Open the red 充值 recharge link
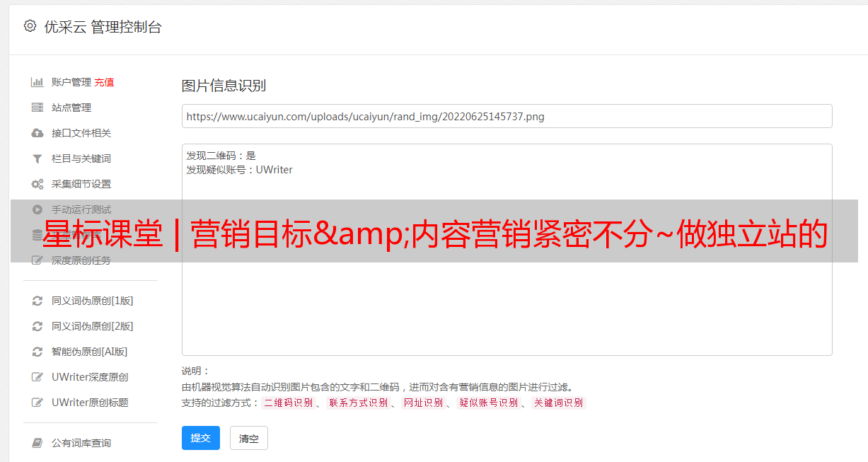Image resolution: width=868 pixels, height=462 pixels. point(104,82)
